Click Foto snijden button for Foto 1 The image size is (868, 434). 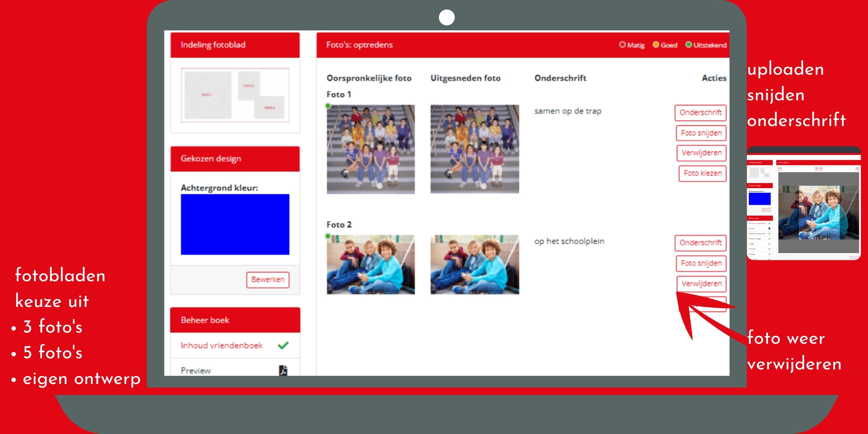[x=701, y=133]
